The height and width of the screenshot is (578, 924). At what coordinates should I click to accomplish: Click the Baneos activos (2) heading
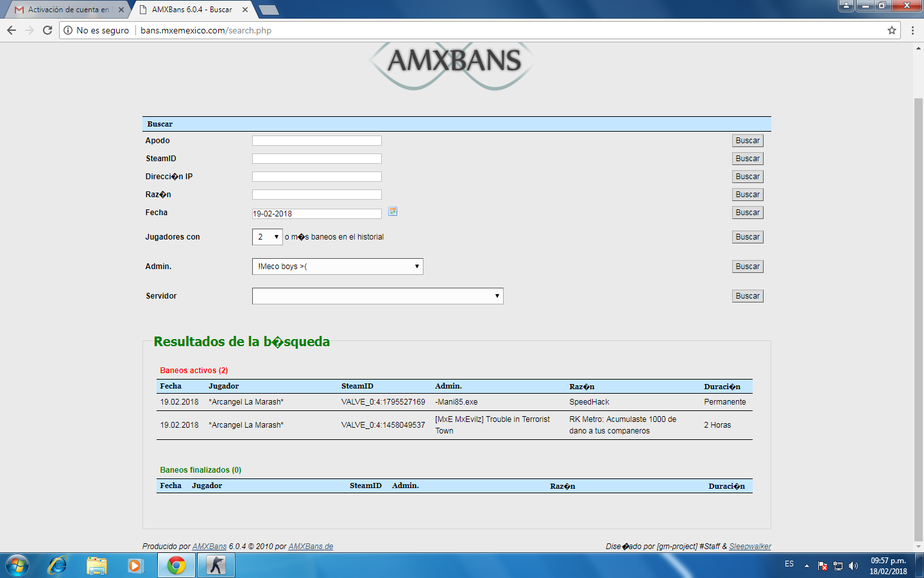[194, 371]
